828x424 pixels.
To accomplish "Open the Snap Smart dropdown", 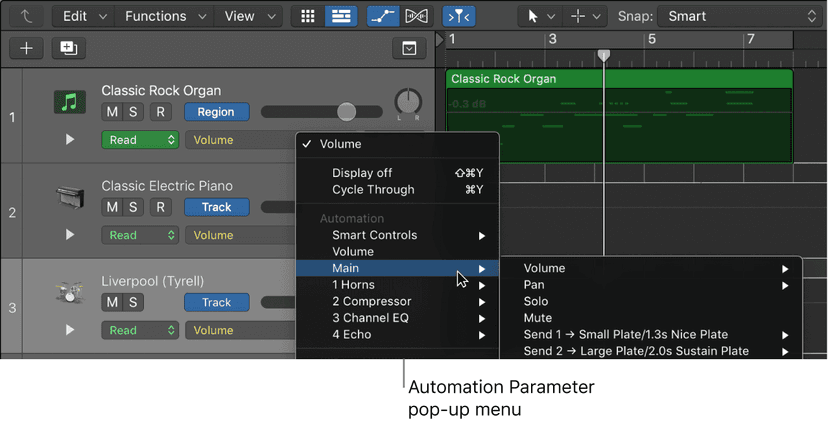I will (740, 16).
